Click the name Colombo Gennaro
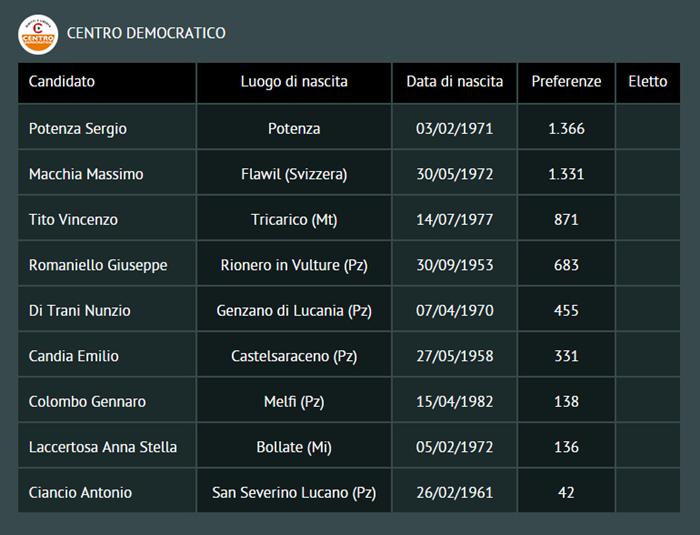Viewport: 700px width, 535px height. point(87,402)
